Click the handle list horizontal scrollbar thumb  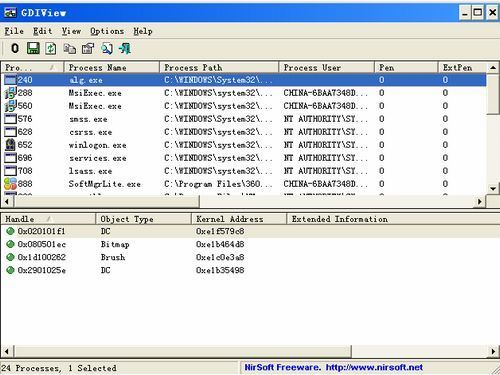coord(182,351)
